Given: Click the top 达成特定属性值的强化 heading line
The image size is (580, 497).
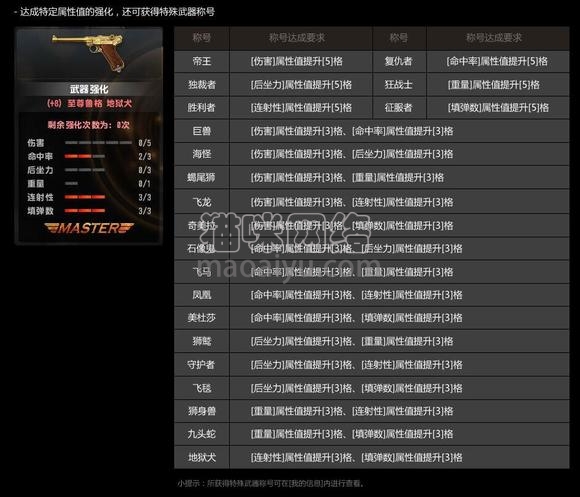Looking at the screenshot, I should [114, 12].
